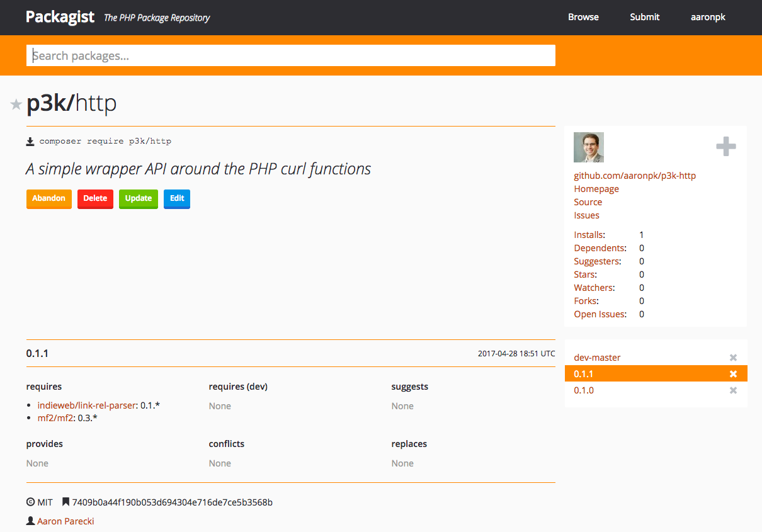Click the red Delete button
The width and height of the screenshot is (762, 532).
tap(95, 198)
